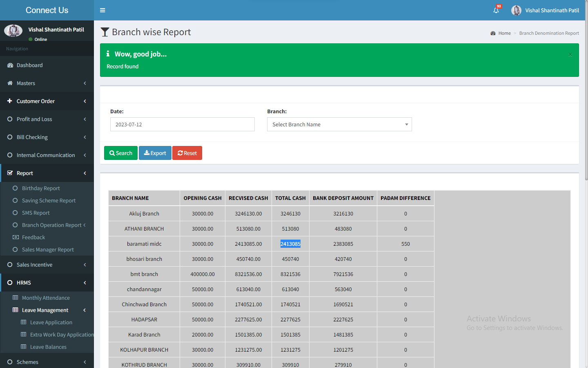Click the Feedback money icon

tap(16, 237)
